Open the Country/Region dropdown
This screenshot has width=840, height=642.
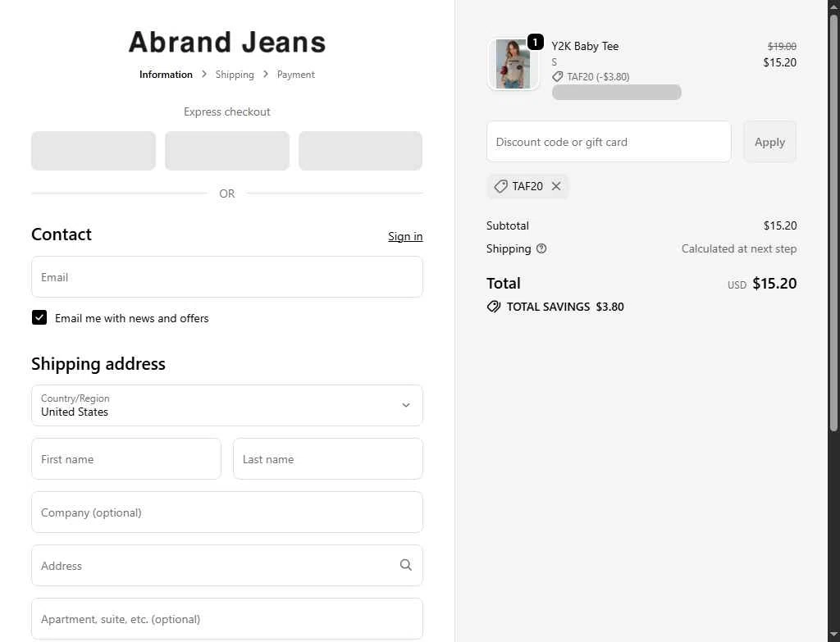227,405
